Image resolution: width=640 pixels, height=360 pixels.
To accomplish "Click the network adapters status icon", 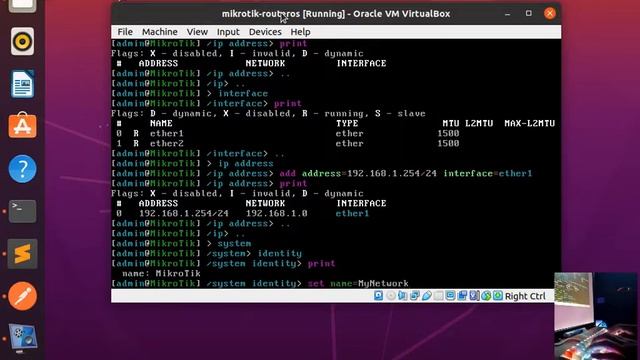I will (415, 296).
